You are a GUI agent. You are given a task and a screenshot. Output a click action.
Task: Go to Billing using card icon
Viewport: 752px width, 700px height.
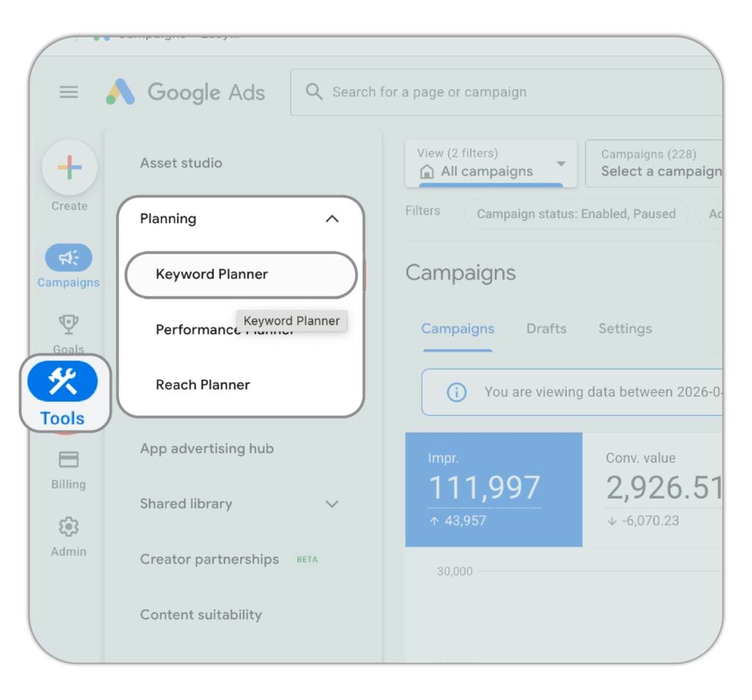pyautogui.click(x=68, y=460)
